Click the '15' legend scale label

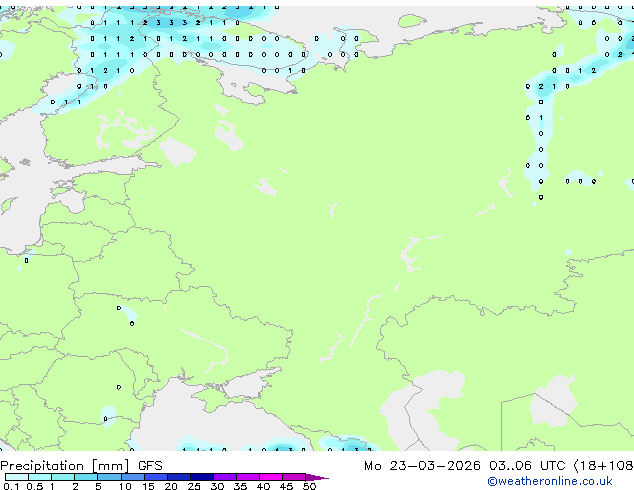(x=148, y=486)
